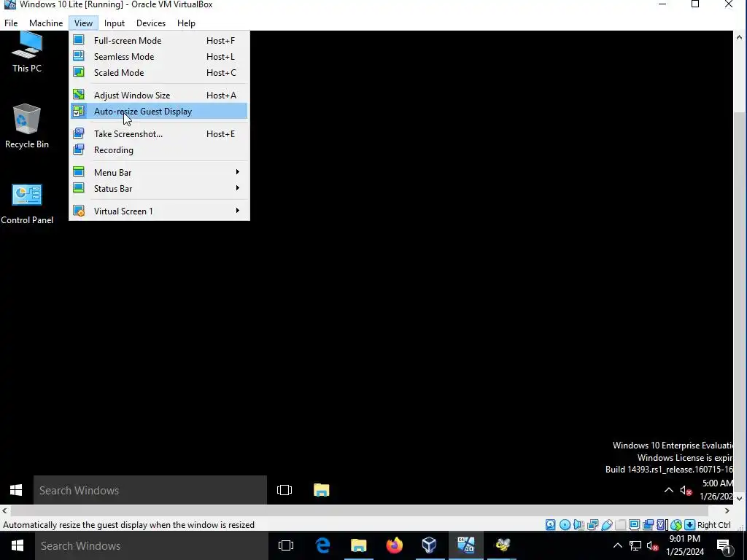
Task: Click the vertical scrollbar down arrow
Action: tap(740, 499)
